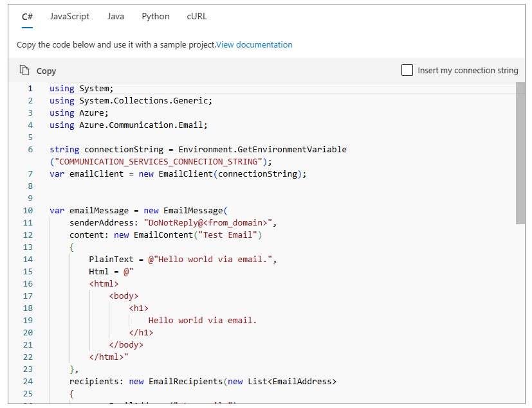Place cursor on the COMMUNICATION_SERVICES_CONNECTION_STRING text

click(x=161, y=162)
